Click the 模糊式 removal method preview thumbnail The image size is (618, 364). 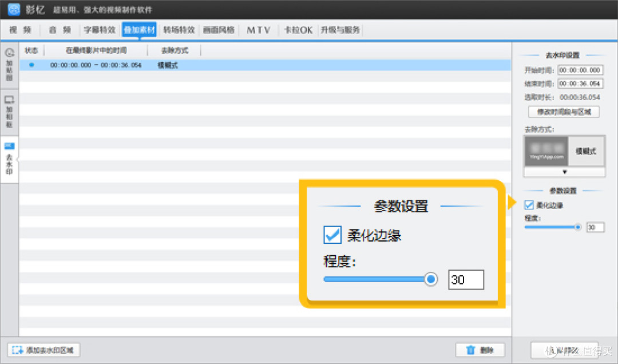tap(546, 151)
